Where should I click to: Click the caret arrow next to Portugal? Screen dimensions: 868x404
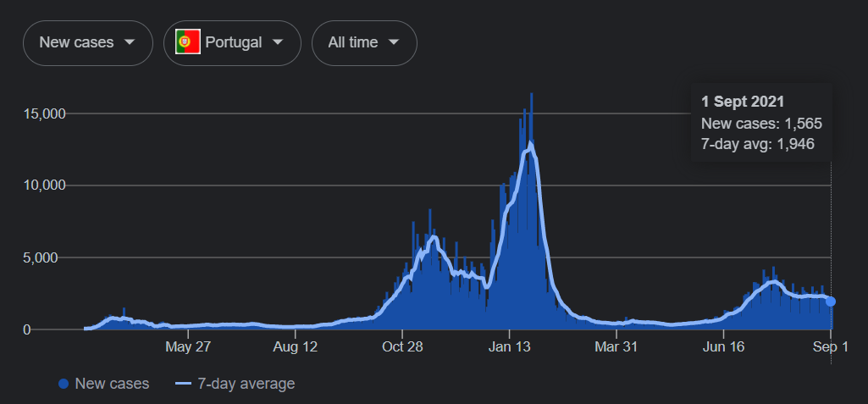[x=277, y=42]
